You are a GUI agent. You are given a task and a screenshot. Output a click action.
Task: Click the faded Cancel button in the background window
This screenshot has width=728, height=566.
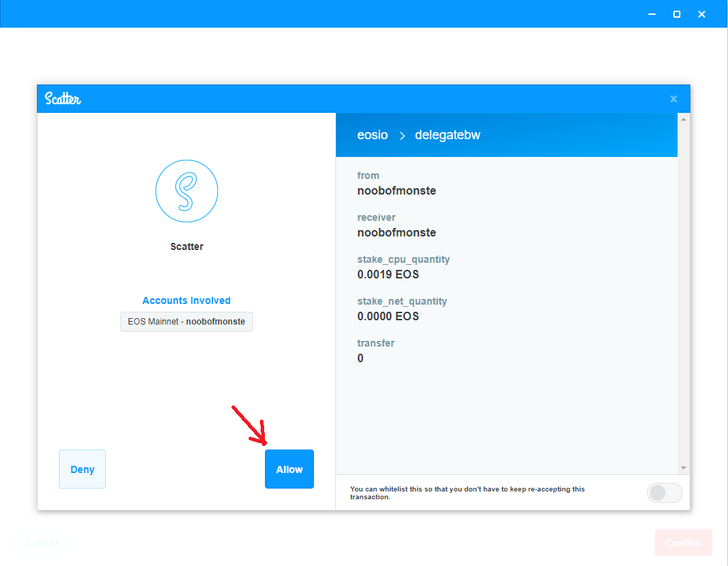[x=42, y=543]
